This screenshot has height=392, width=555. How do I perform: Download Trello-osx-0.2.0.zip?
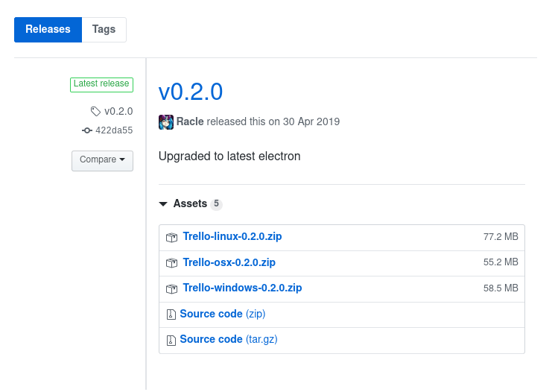(229, 262)
